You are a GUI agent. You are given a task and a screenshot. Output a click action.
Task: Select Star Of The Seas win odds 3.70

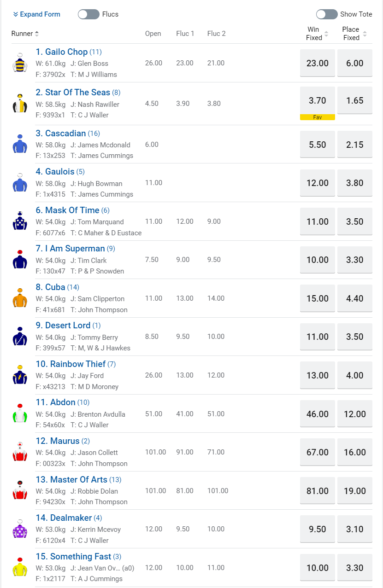(x=318, y=100)
